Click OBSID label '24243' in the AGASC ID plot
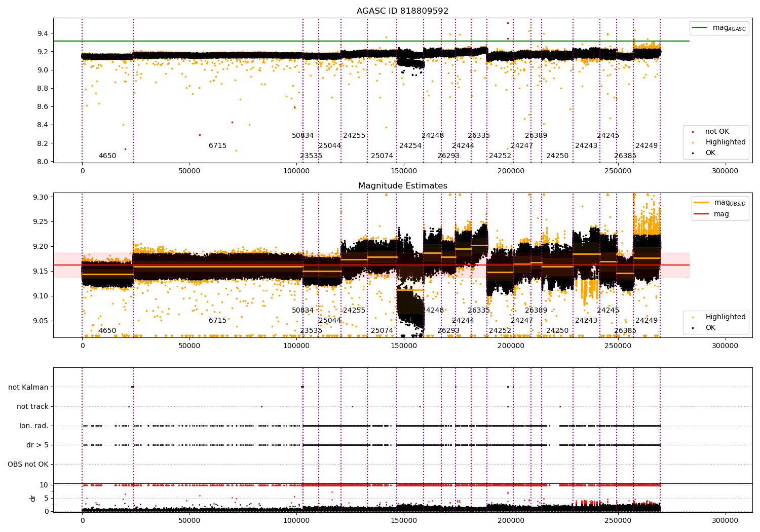The image size is (760, 532). tap(586, 146)
